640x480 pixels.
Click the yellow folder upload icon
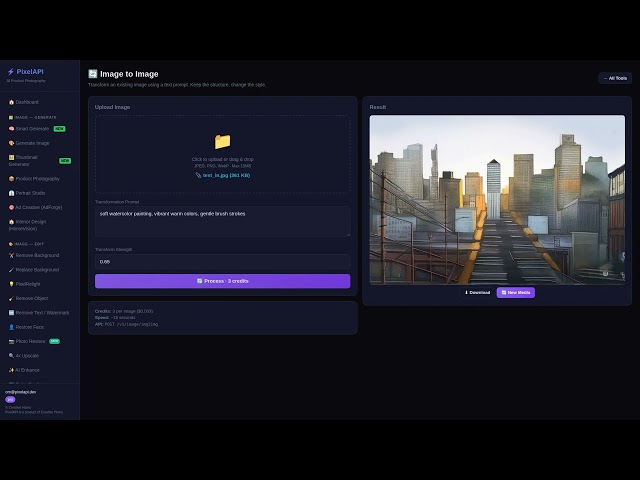(222, 142)
